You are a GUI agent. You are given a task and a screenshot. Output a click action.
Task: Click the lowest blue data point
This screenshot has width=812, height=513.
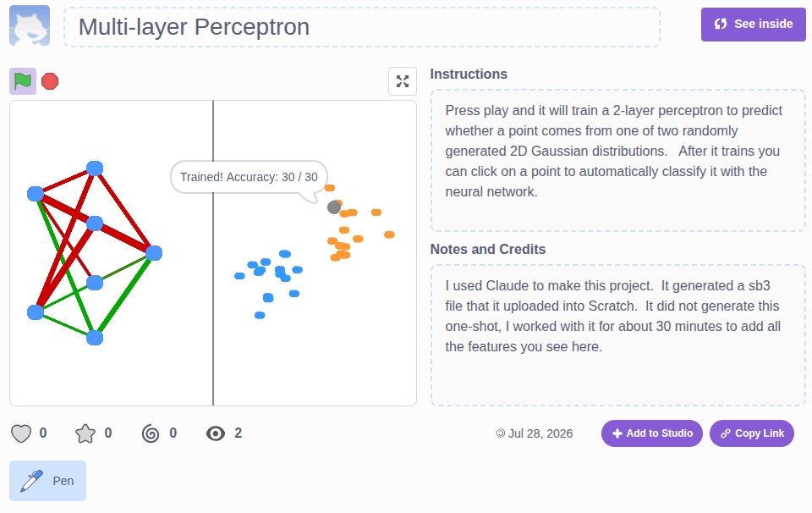(x=260, y=315)
